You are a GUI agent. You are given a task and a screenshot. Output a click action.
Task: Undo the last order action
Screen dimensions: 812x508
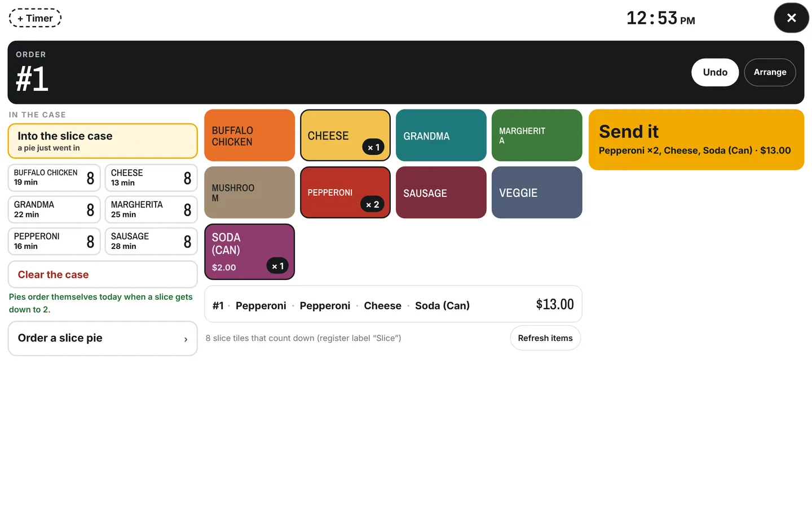[x=715, y=72]
